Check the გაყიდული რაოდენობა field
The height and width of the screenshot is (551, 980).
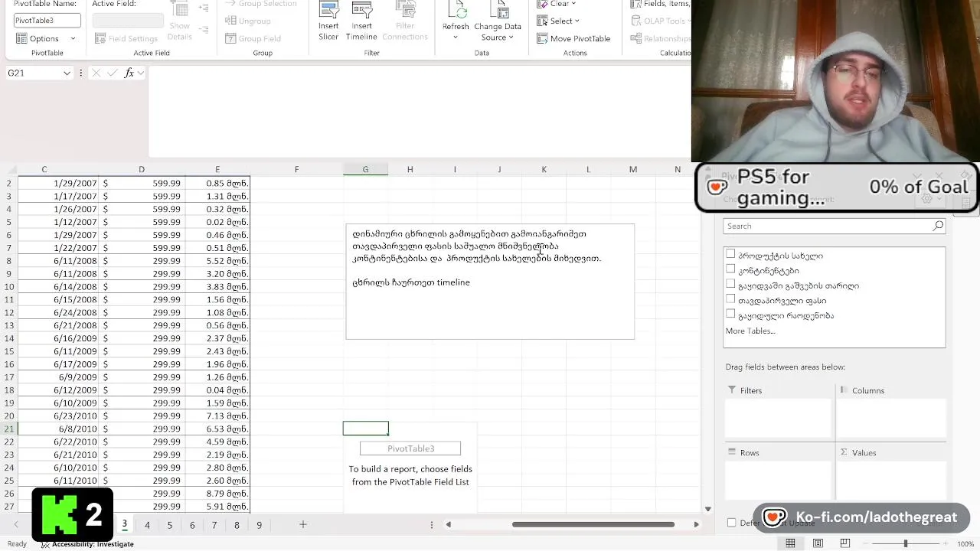(730, 314)
